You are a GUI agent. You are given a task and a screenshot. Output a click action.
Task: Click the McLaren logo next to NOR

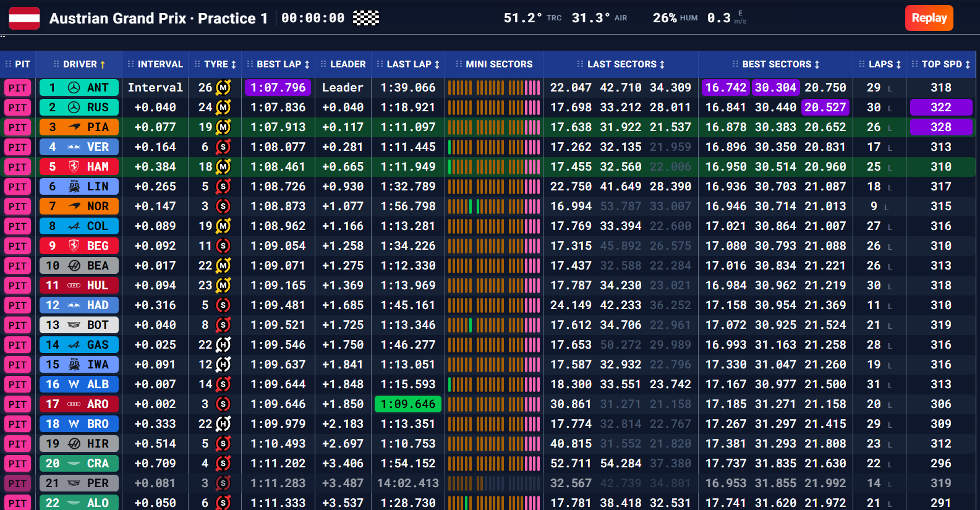pos(74,206)
